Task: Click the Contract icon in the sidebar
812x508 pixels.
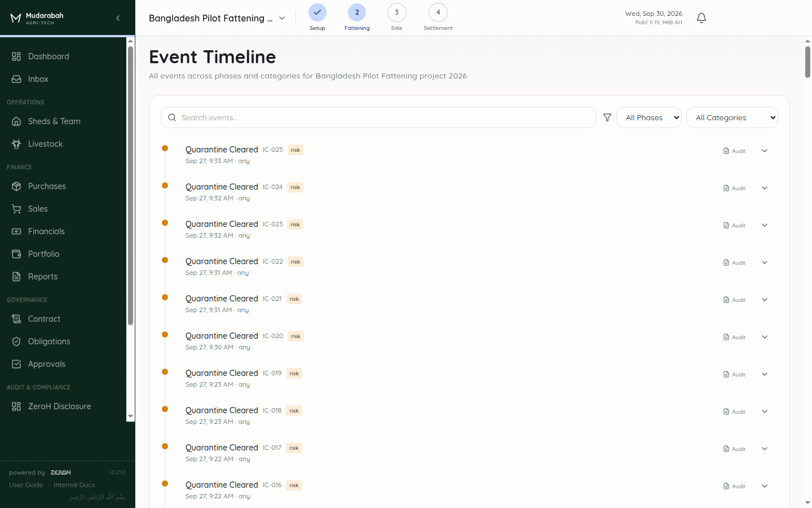Action: [x=16, y=319]
